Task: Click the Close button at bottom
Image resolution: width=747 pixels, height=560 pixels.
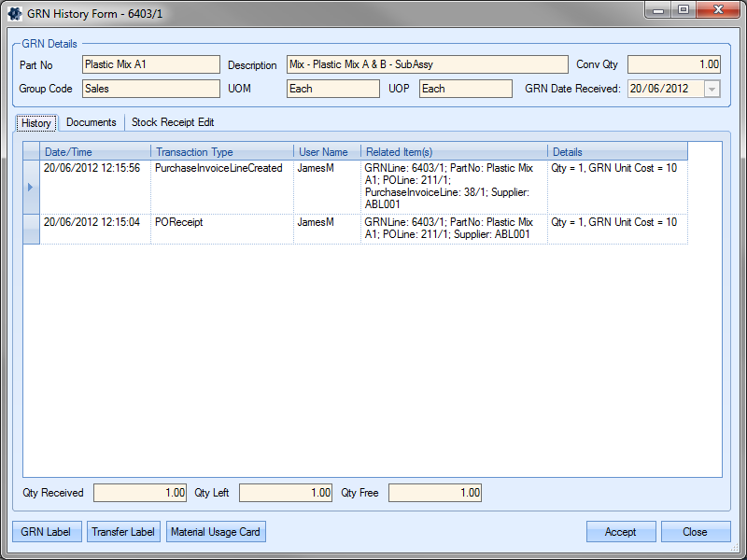Action: pyautogui.click(x=696, y=531)
